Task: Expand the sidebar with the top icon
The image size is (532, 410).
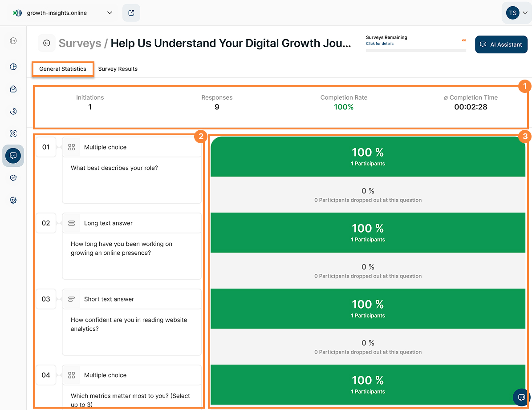Action: (13, 41)
